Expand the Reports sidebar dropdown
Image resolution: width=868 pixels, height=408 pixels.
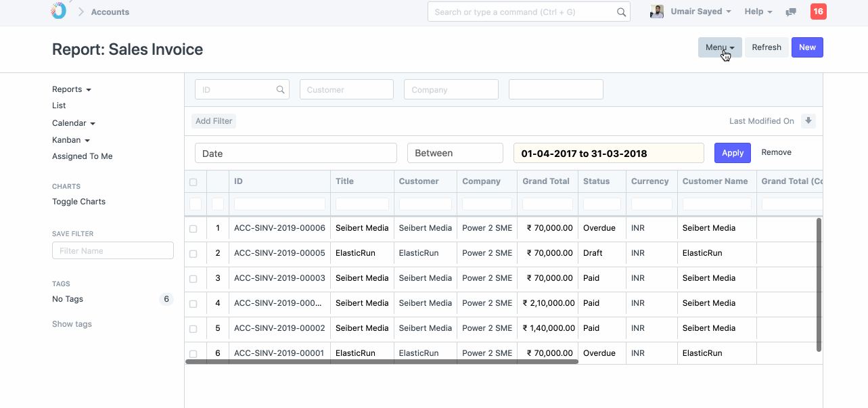click(71, 89)
